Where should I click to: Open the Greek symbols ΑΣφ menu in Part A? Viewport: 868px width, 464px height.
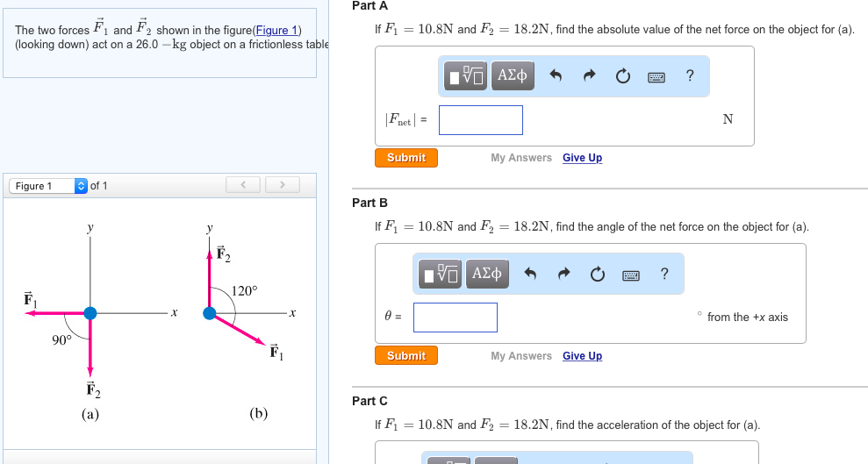[513, 75]
